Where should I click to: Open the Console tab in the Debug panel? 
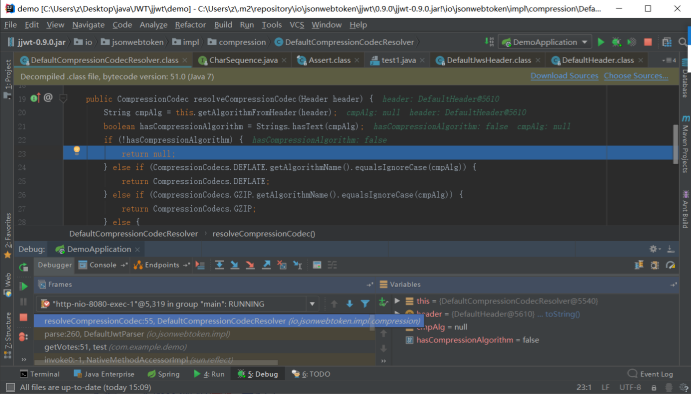click(103, 265)
